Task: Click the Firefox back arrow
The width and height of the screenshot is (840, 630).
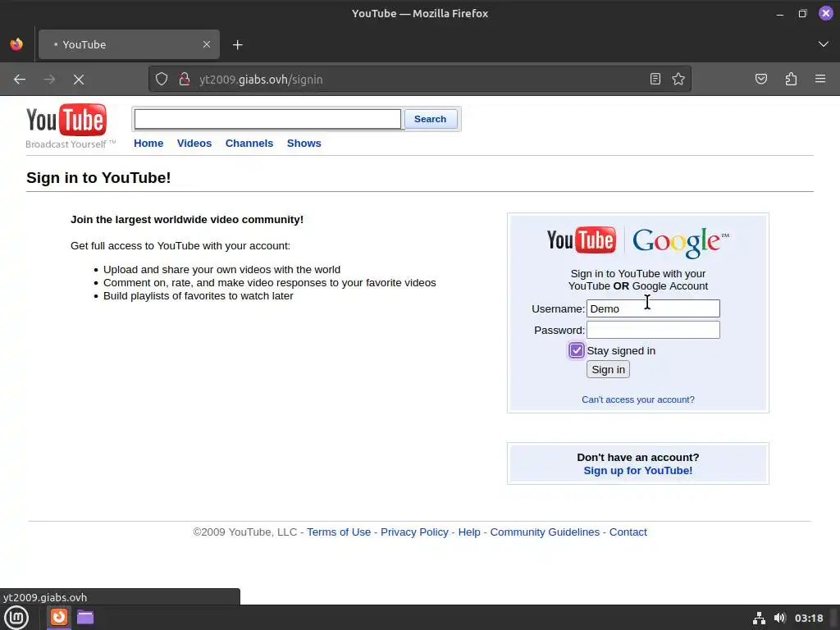Action: point(20,80)
